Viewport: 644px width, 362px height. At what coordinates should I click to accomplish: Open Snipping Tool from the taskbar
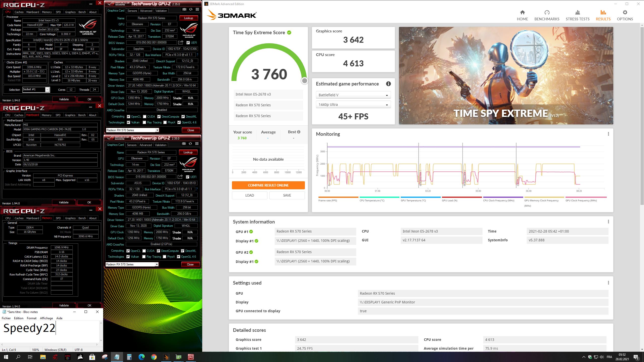(105, 357)
